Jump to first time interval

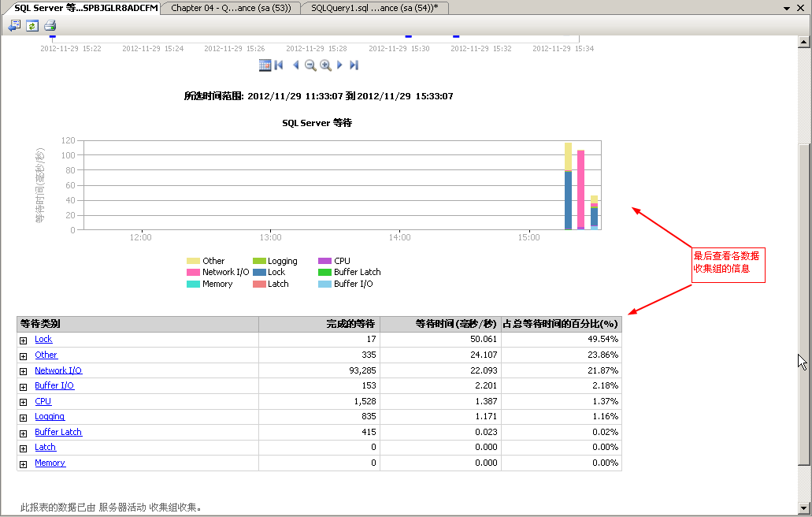point(279,65)
